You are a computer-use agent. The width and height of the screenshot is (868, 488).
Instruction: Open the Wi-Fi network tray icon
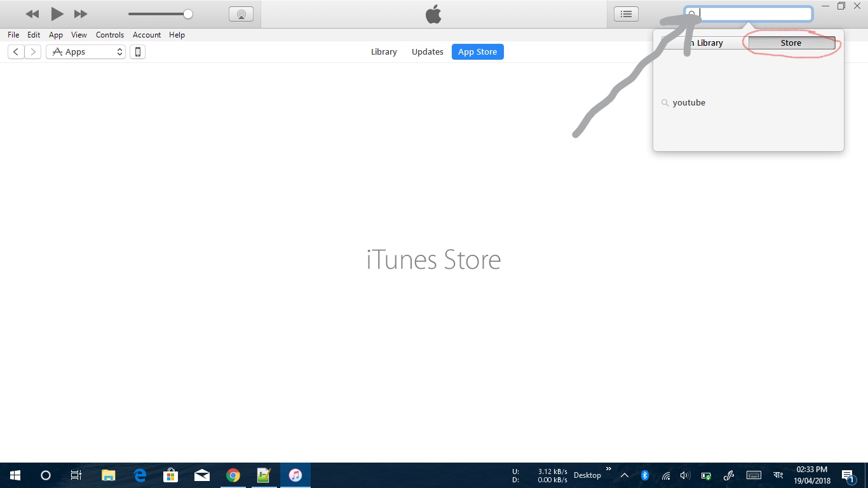tap(665, 475)
